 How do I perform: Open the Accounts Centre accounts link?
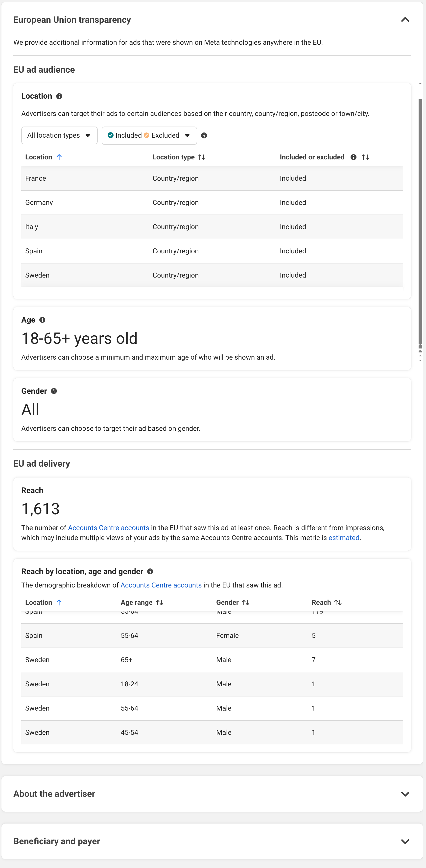click(108, 528)
